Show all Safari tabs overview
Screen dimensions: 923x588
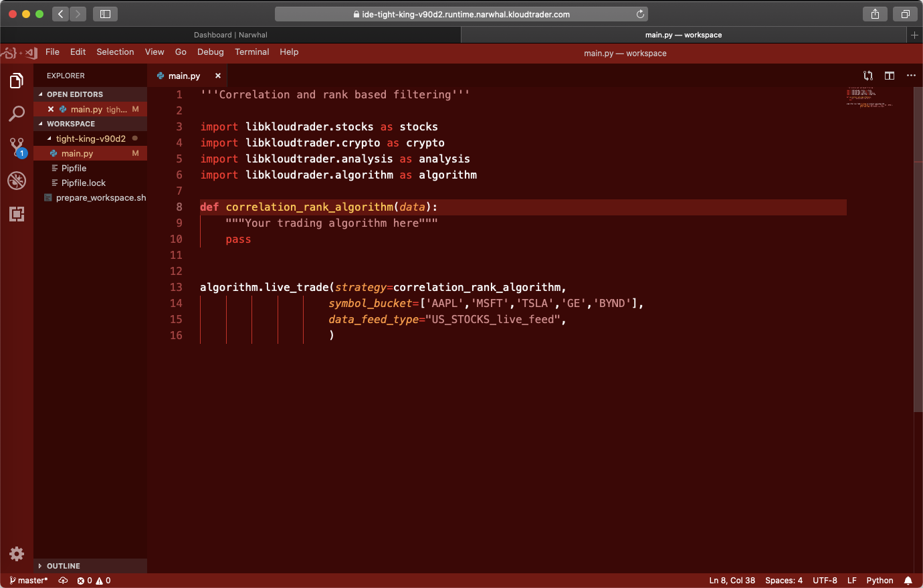tap(905, 14)
